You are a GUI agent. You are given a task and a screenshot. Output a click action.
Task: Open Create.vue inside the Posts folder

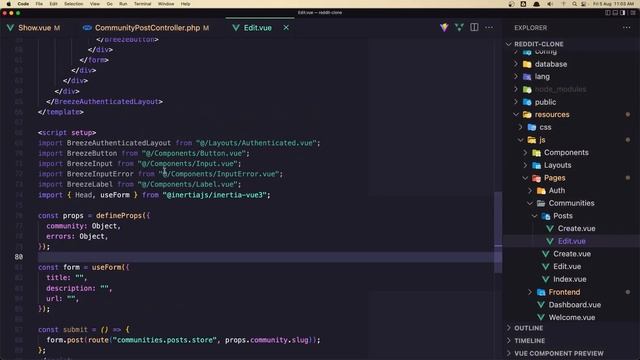pos(576,229)
